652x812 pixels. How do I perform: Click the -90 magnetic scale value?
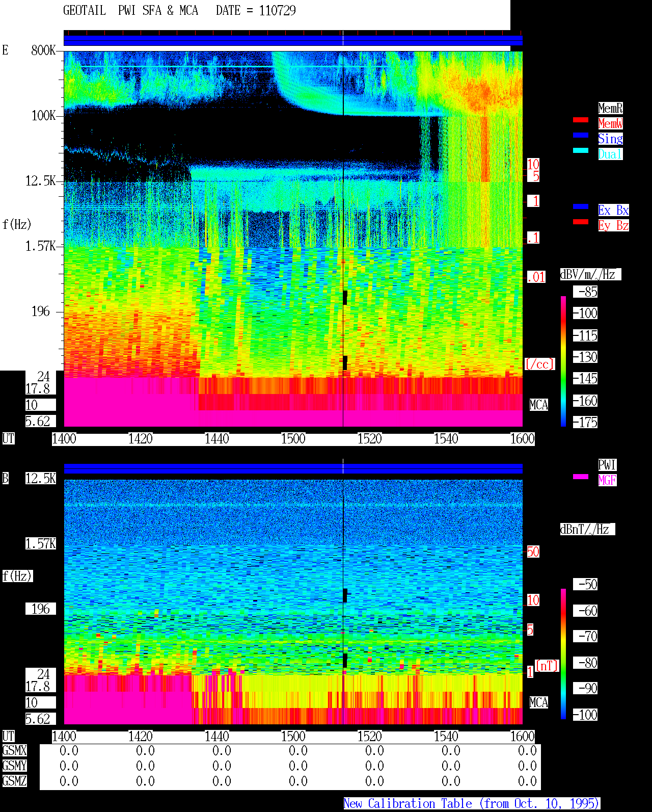[x=585, y=688]
